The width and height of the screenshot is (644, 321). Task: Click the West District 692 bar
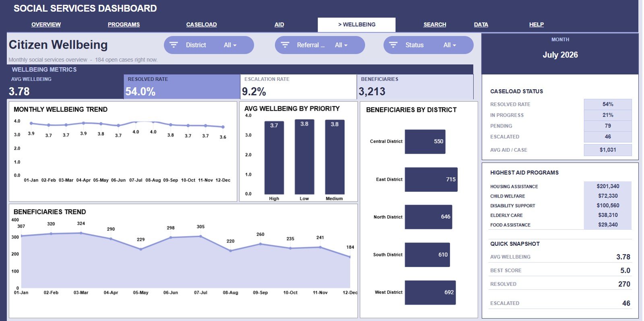[430, 292]
